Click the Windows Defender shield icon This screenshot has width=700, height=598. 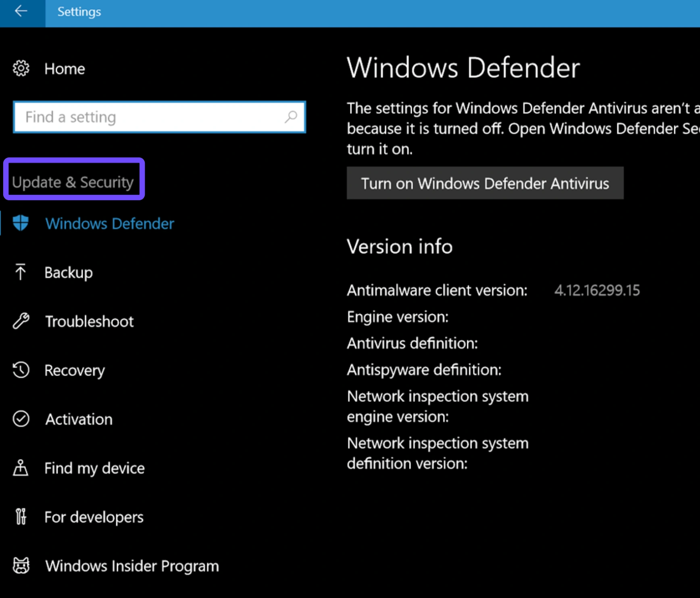pos(21,223)
